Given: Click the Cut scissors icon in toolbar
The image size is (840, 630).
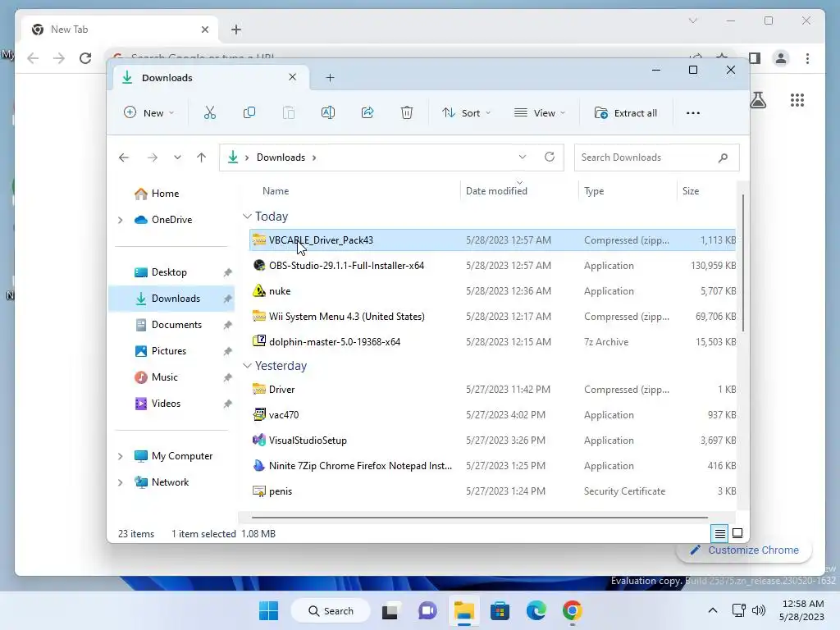Looking at the screenshot, I should click(x=209, y=113).
